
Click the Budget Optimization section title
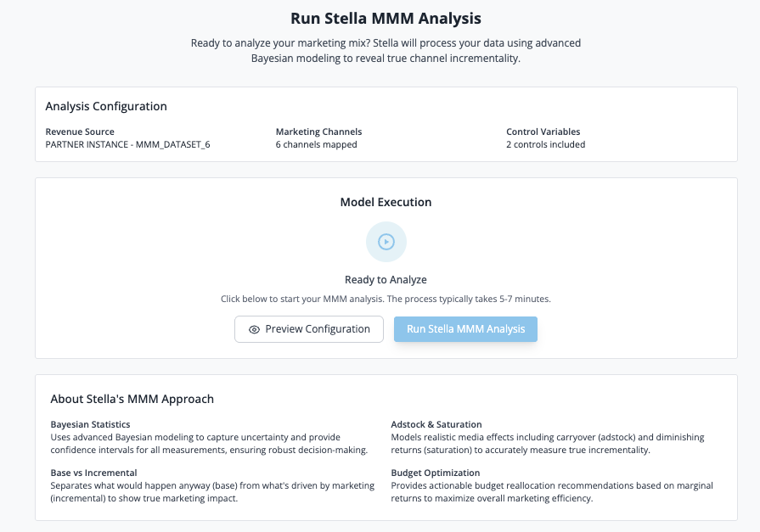click(x=435, y=473)
